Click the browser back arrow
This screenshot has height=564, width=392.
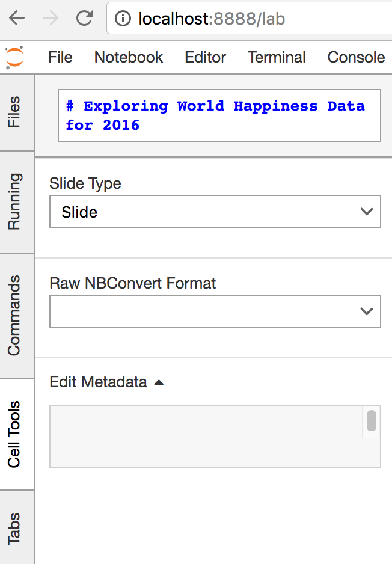[17, 18]
